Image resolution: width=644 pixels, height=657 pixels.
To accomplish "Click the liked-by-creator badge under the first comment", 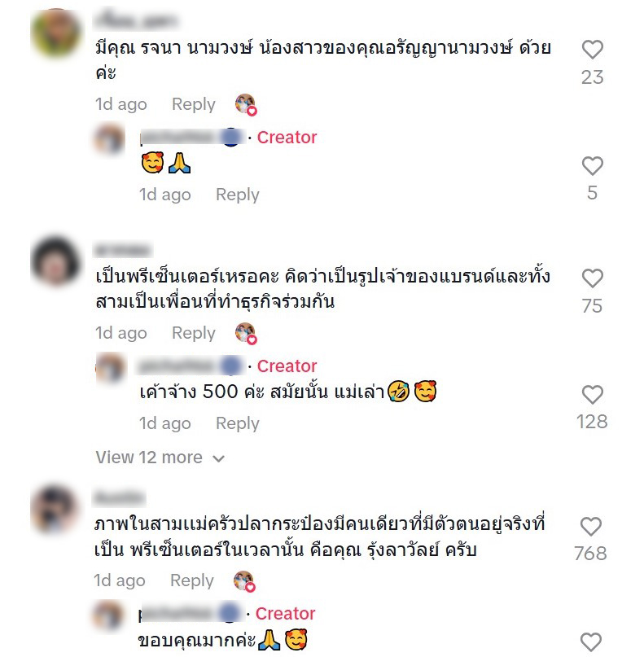I will (246, 105).
